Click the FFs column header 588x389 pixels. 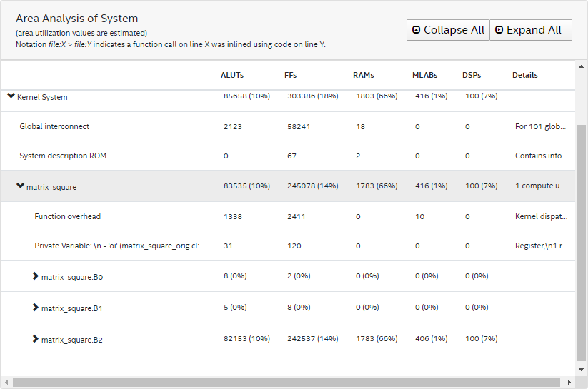[291, 75]
